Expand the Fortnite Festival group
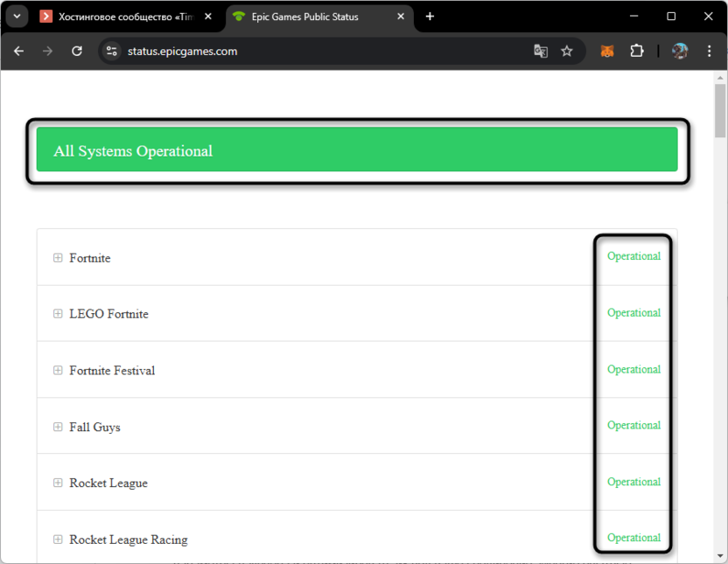 click(x=58, y=371)
